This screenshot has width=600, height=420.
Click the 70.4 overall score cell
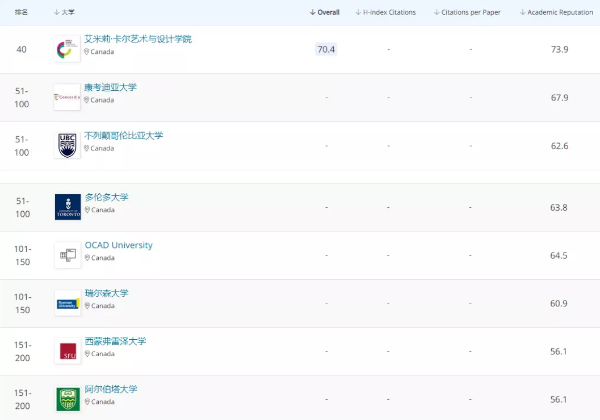click(326, 49)
